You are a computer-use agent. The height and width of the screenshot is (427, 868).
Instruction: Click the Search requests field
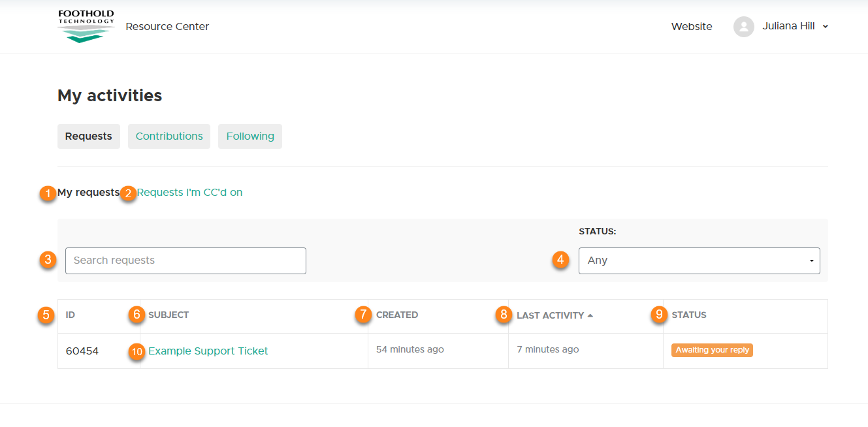(185, 261)
